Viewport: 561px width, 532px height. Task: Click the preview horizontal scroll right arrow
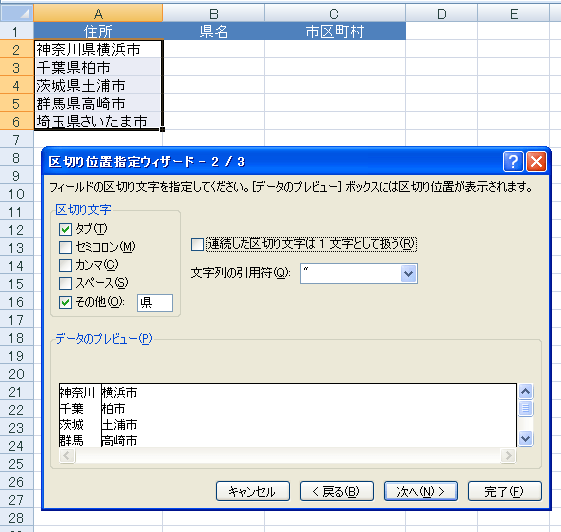pos(508,455)
